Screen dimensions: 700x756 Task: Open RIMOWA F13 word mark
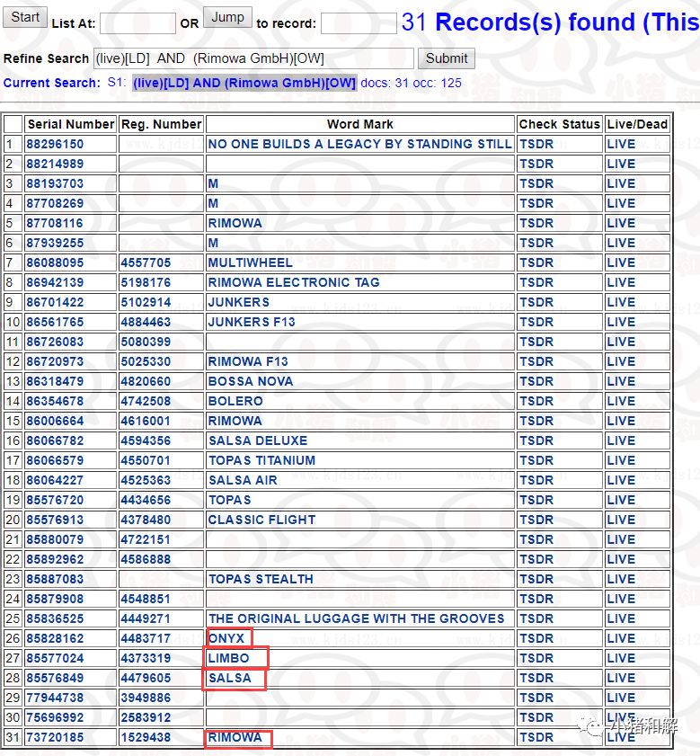[248, 361]
